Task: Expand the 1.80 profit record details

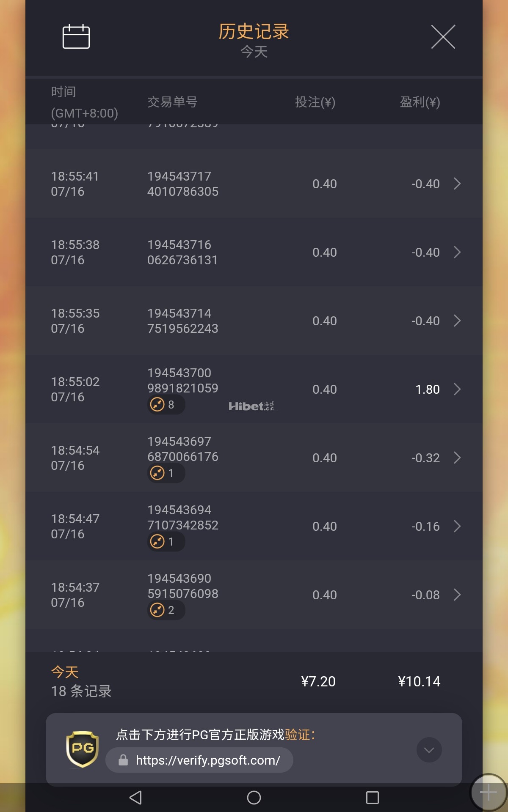Action: click(457, 390)
